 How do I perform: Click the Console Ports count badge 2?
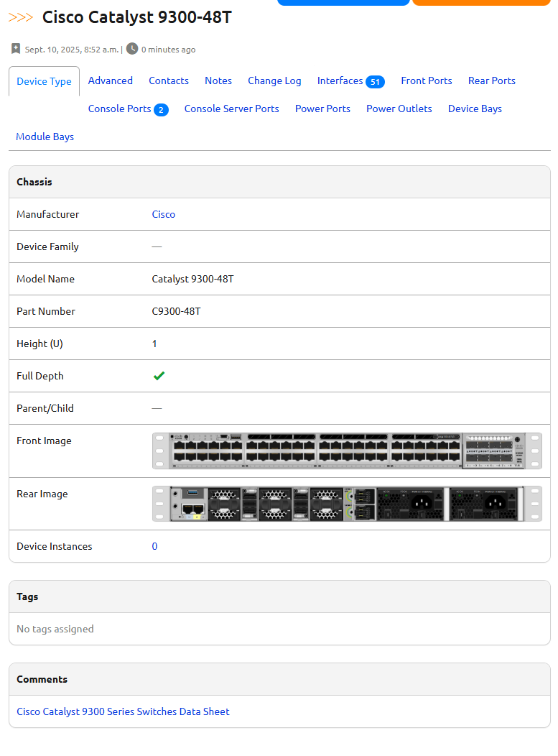point(161,110)
